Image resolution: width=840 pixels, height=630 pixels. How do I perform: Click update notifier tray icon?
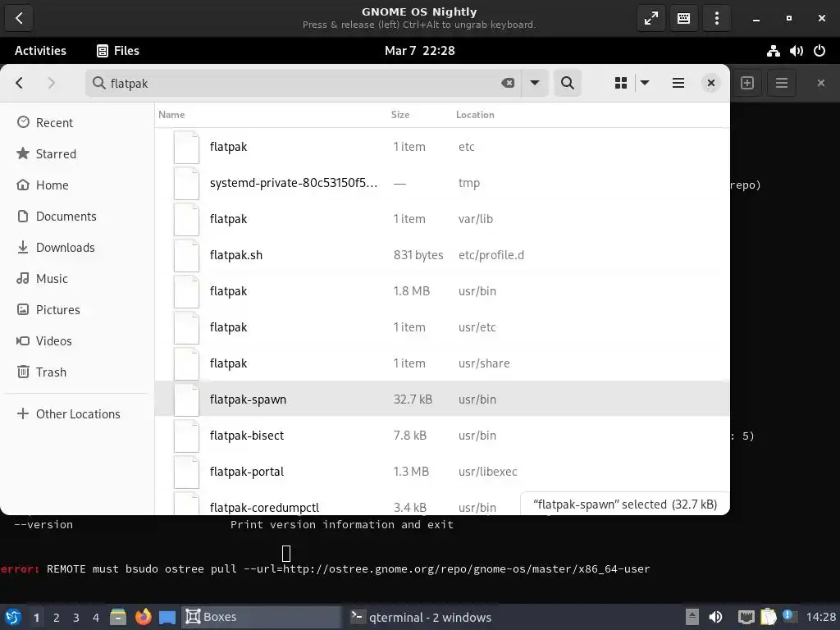788,616
